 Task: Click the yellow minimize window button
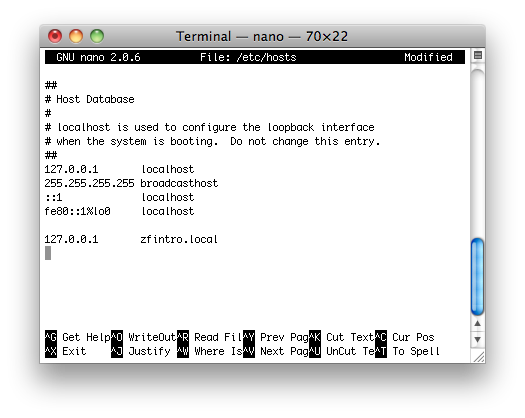pyautogui.click(x=76, y=36)
